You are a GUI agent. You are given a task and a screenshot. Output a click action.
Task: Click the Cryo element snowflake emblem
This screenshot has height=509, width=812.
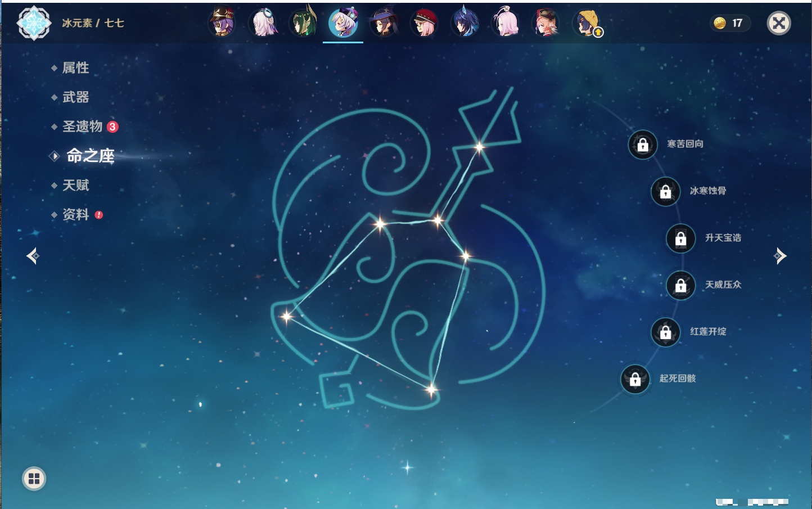coord(34,23)
